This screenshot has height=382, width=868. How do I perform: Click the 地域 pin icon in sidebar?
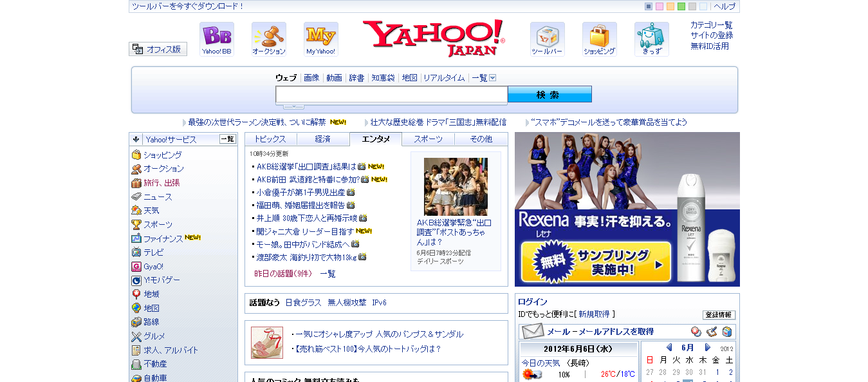pyautogui.click(x=136, y=294)
